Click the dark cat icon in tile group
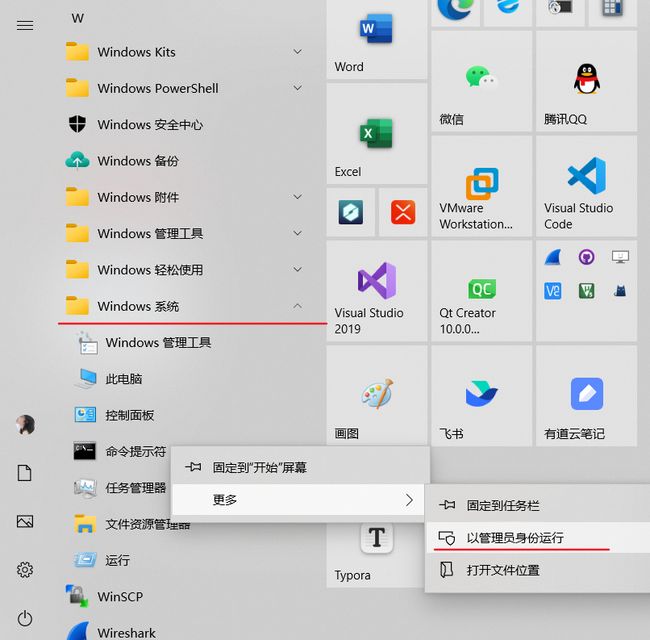The width and height of the screenshot is (650, 640). tap(620, 291)
